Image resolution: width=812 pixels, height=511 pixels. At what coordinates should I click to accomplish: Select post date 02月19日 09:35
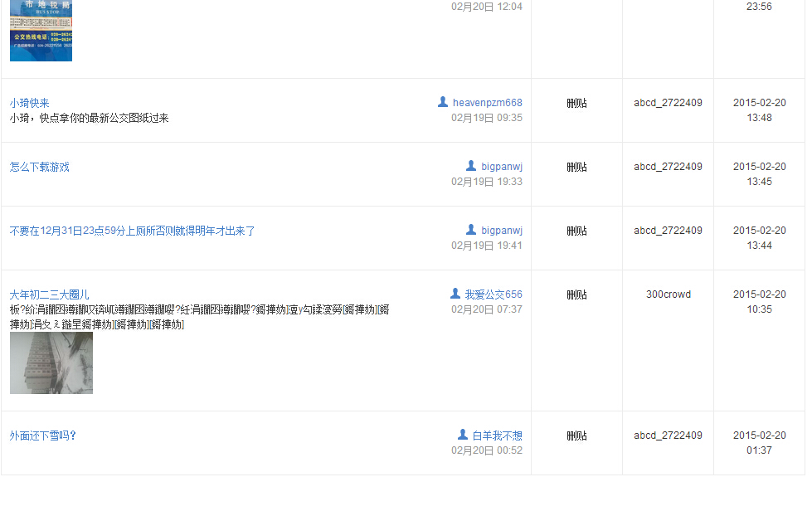tap(487, 118)
